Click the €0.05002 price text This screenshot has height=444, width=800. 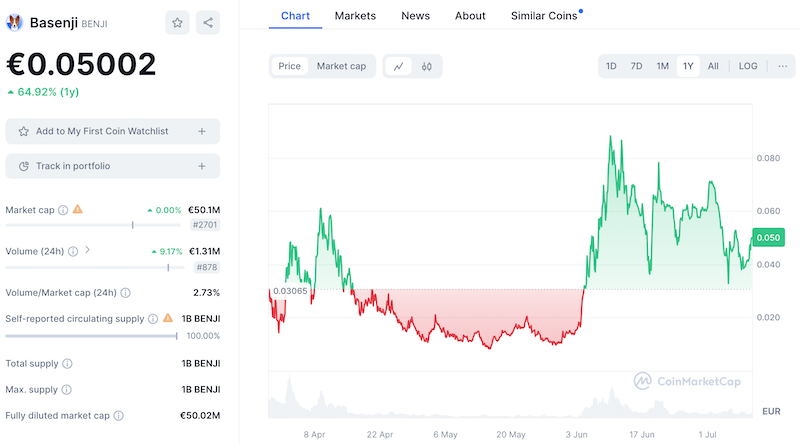click(x=81, y=64)
